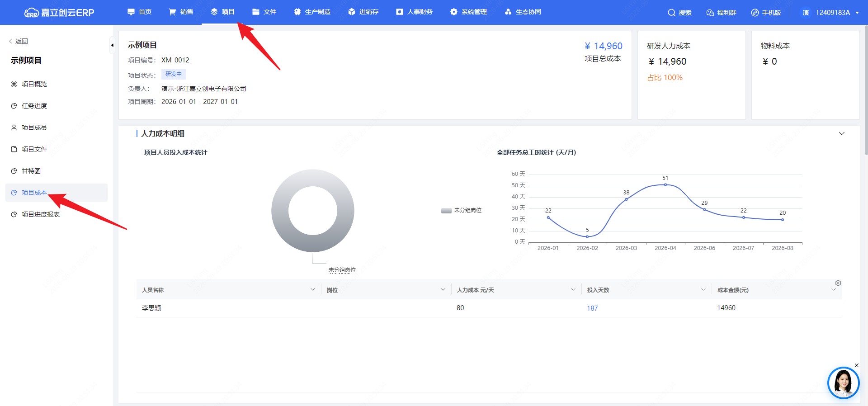Go back via 返回 link
Screen dimensions: 868x406
pyautogui.click(x=19, y=41)
